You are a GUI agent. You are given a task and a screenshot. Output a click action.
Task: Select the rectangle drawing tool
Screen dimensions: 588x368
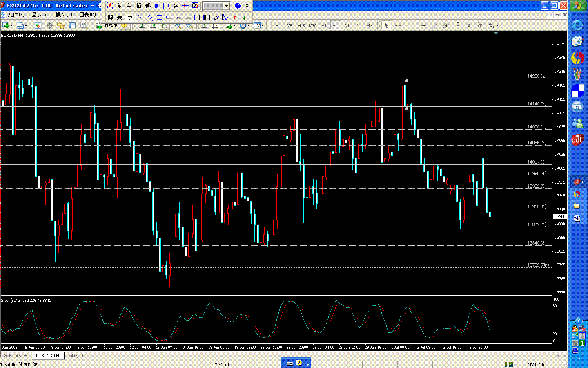point(159,18)
